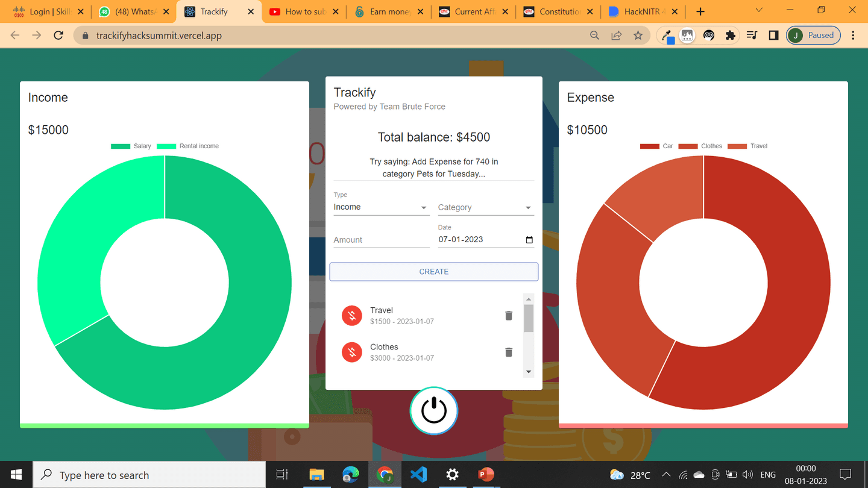868x488 pixels.
Task: Share this page icon
Action: 616,36
